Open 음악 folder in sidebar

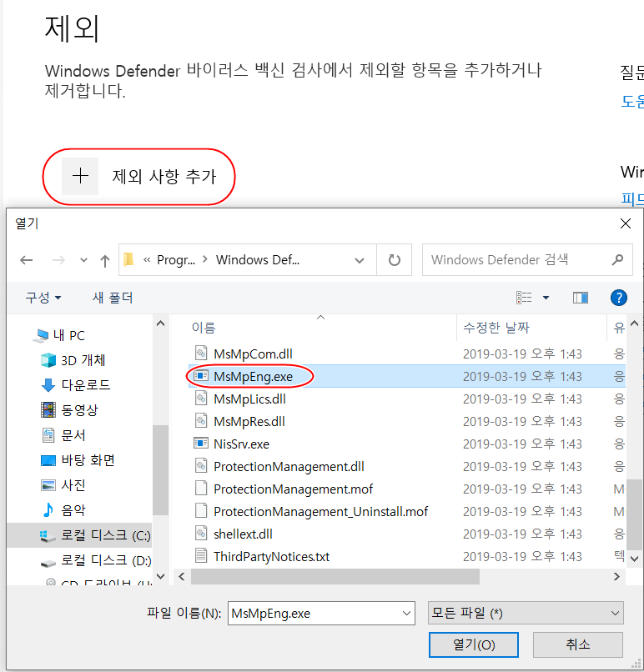click(x=63, y=509)
